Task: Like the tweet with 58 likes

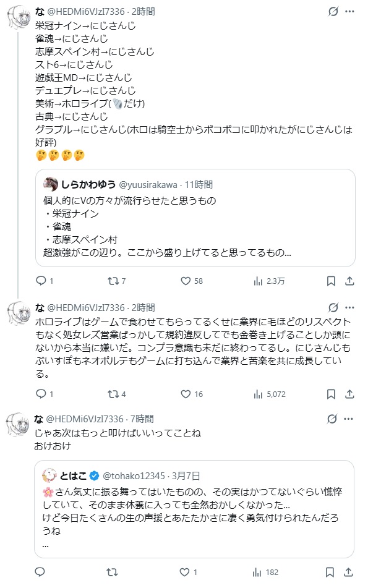Action: click(186, 281)
